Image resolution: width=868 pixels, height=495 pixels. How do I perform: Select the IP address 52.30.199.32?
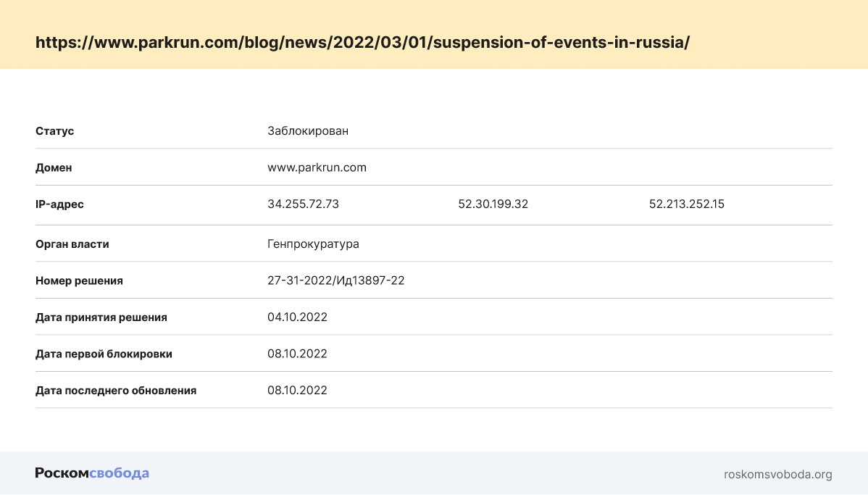pyautogui.click(x=493, y=204)
